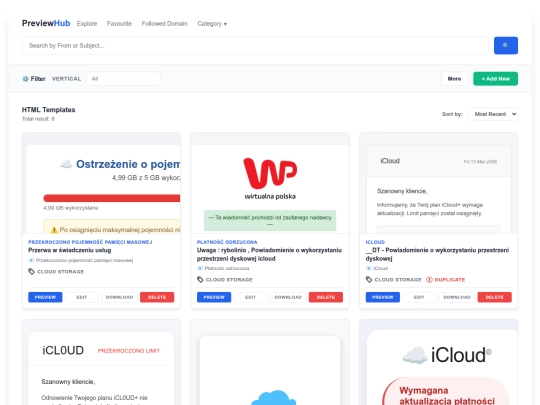Screen dimensions: 540x405
Task: Click the PreviewHub logo
Action: pyautogui.click(x=46, y=23)
